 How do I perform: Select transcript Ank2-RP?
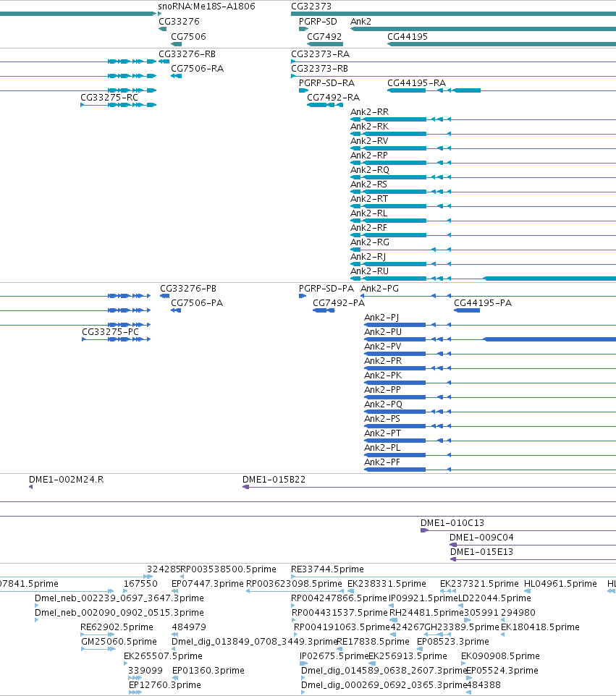coord(369,156)
